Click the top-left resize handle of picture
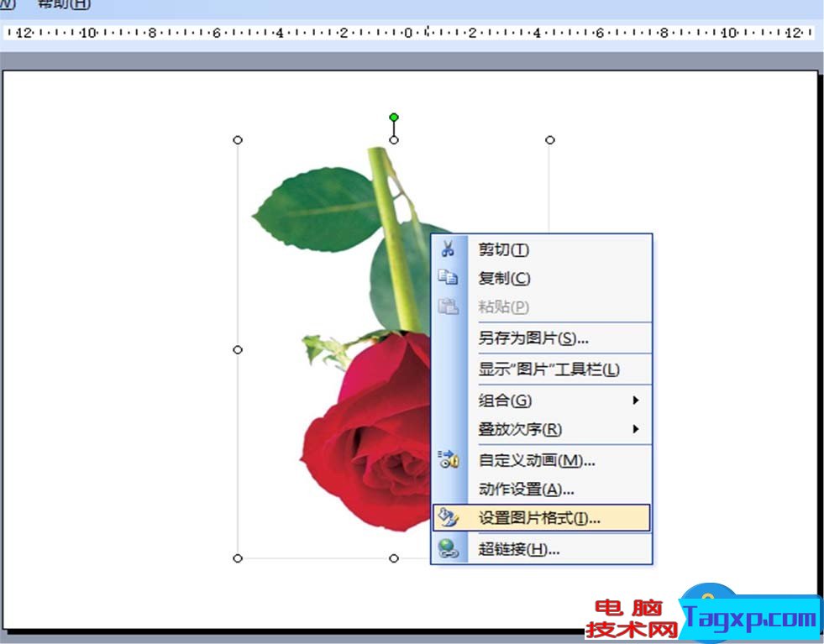The height and width of the screenshot is (644, 824). click(x=238, y=140)
